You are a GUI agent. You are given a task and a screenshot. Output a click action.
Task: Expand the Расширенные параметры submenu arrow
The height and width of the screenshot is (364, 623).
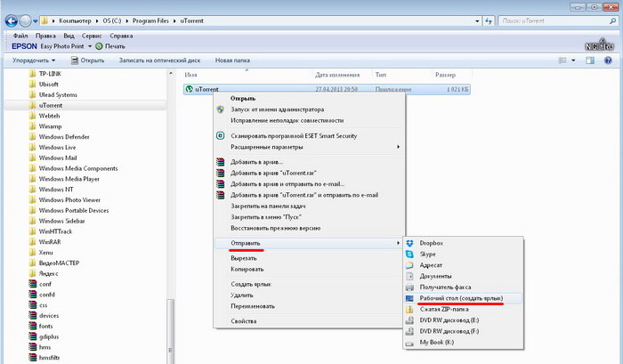point(398,147)
